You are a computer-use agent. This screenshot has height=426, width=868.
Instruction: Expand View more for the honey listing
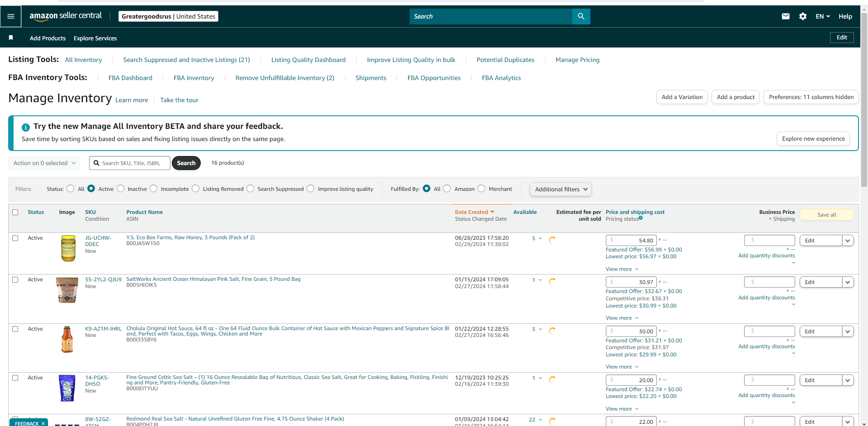pos(622,269)
